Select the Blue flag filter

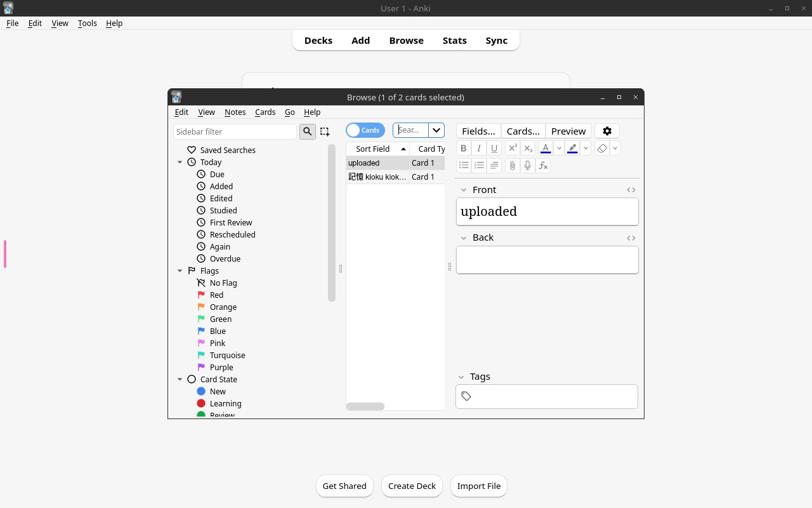[x=218, y=331]
